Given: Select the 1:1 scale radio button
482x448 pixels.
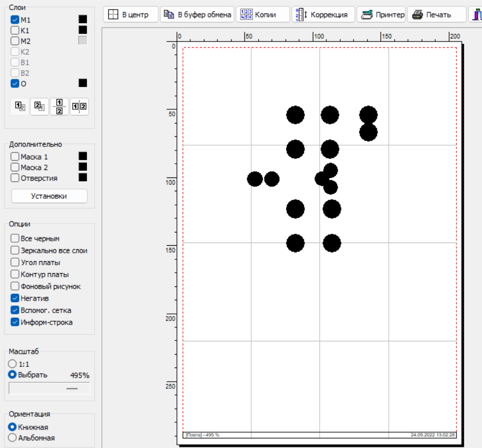Looking at the screenshot, I should tap(12, 364).
